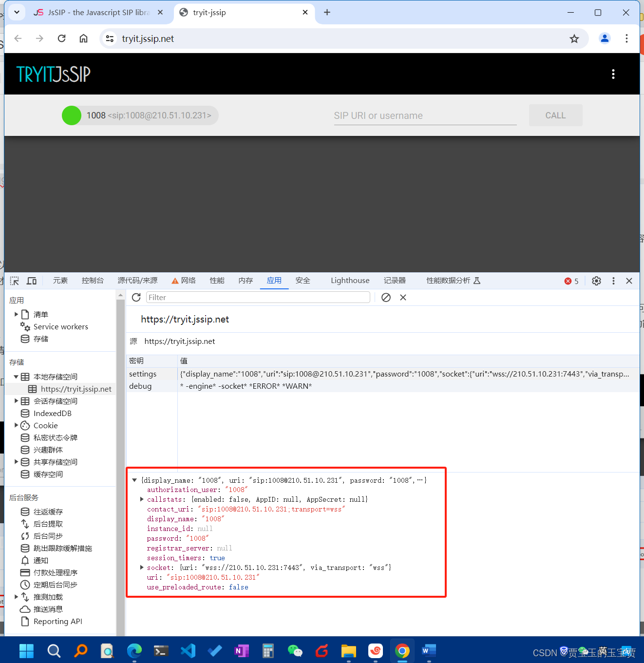
Task: Expand the 清单 tree node
Action: tap(16, 314)
